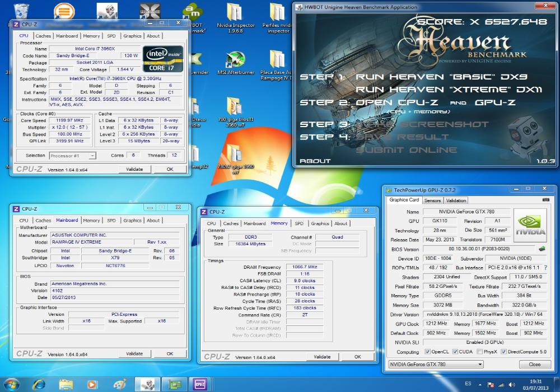Open the About tab in the Memory CPU-Z window
This screenshot has width=560, height=392.
[x=340, y=223]
